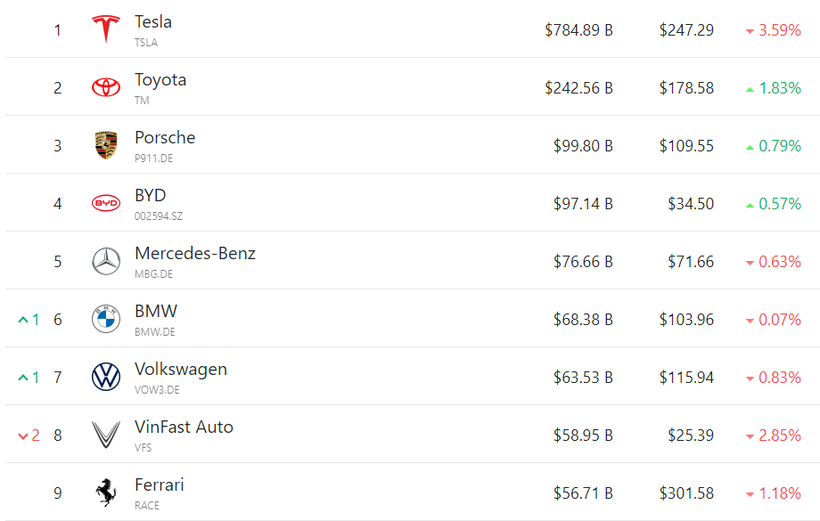Click Tesla's red 3.59% change

773,30
